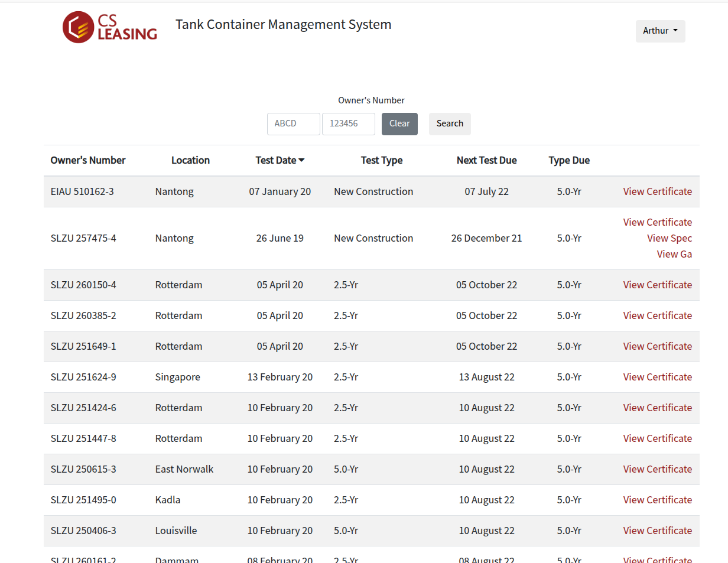This screenshot has width=728, height=563.
Task: View Certificate for SLZU 250406-3
Action: 657,531
